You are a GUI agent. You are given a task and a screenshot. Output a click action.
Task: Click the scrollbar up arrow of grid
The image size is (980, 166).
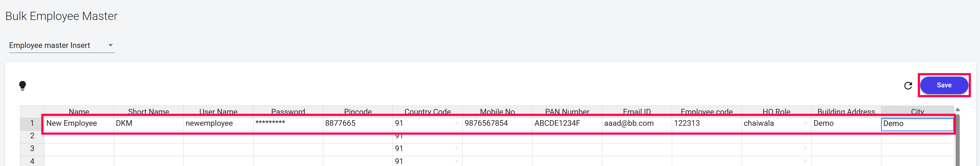958,110
